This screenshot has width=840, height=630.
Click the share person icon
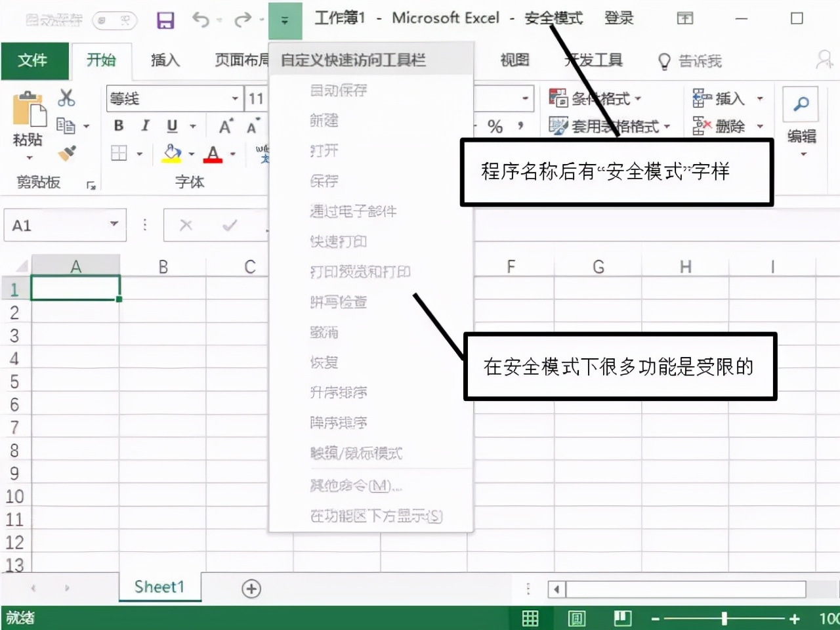pos(825,60)
